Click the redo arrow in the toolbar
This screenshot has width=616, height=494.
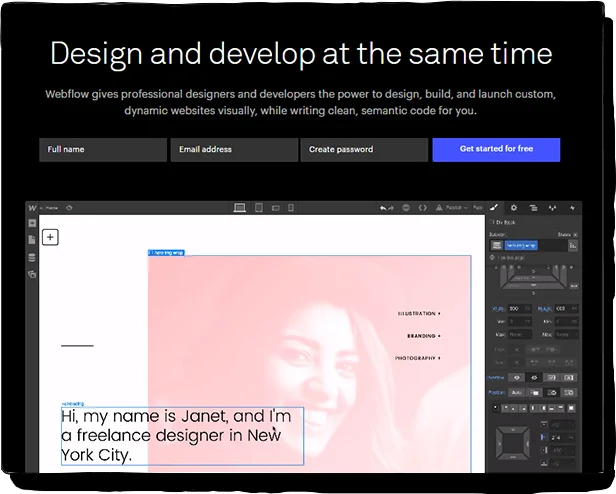pos(391,208)
